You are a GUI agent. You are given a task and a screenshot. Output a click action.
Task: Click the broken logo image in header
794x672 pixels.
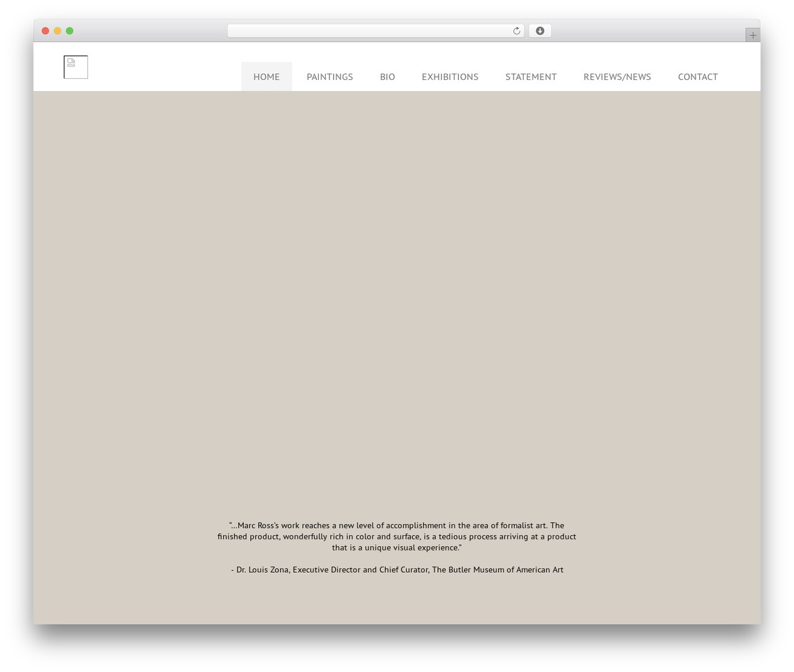tap(76, 67)
